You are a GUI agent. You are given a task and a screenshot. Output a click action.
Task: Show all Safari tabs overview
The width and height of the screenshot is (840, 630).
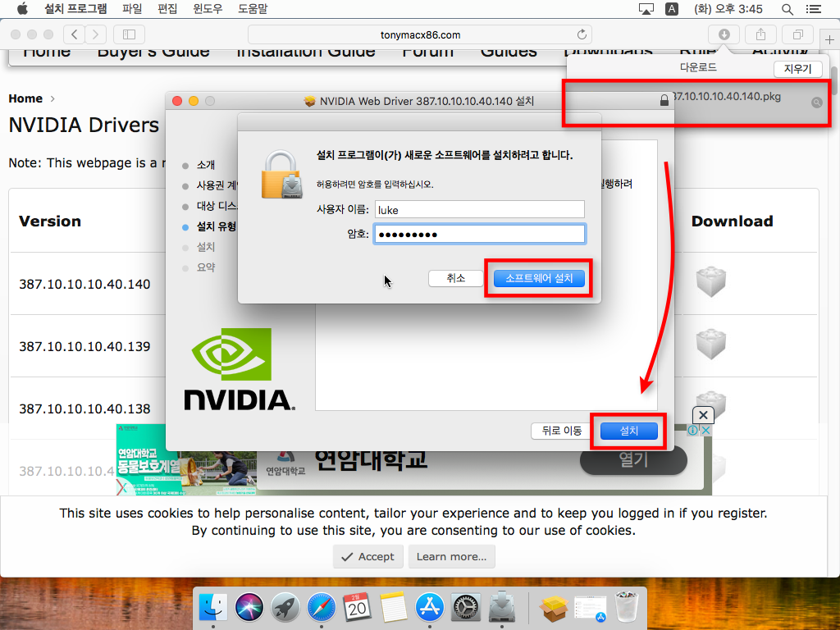coord(797,34)
